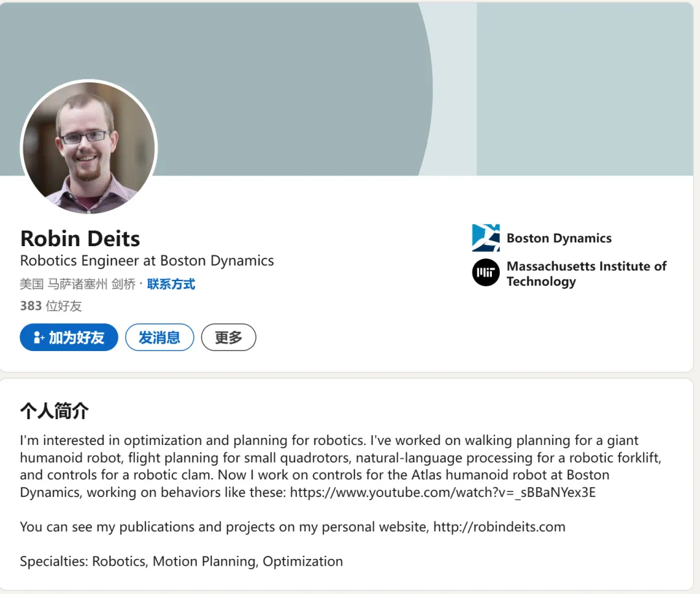Open Robin Deits' profile photo

tap(89, 147)
